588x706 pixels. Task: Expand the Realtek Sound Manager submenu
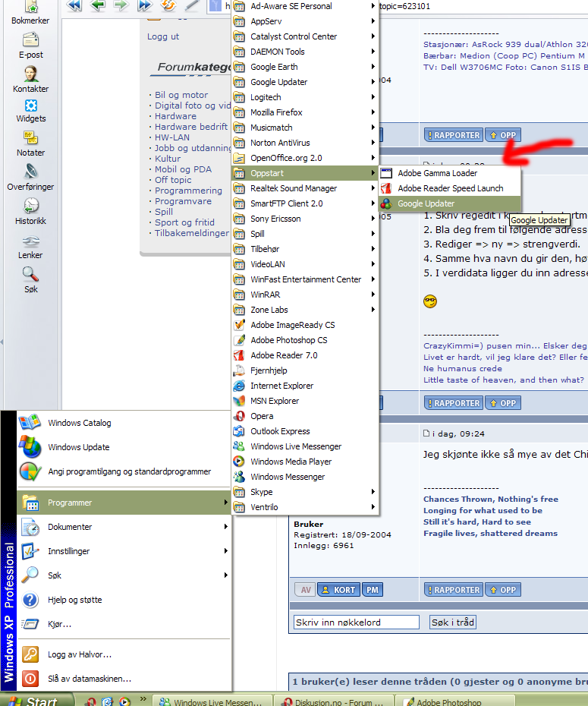306,188
